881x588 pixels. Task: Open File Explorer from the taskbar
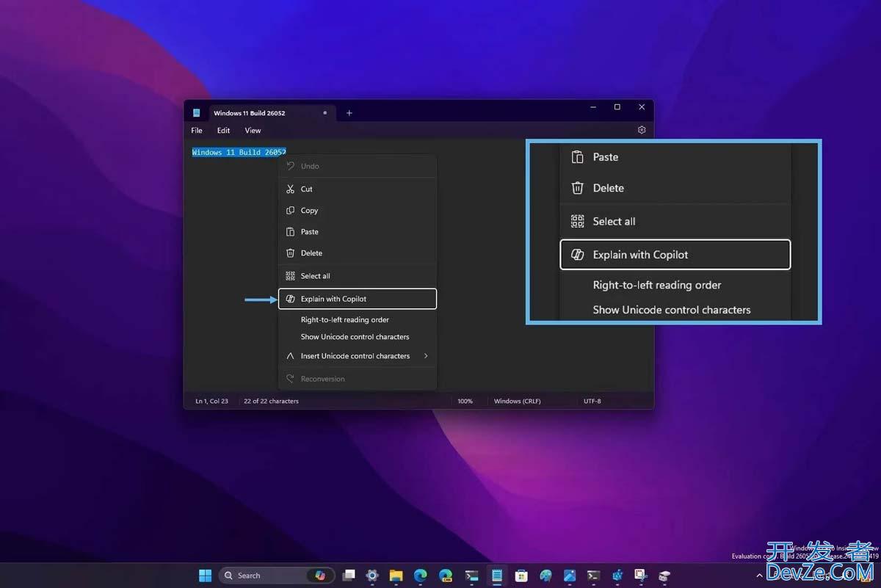(396, 576)
